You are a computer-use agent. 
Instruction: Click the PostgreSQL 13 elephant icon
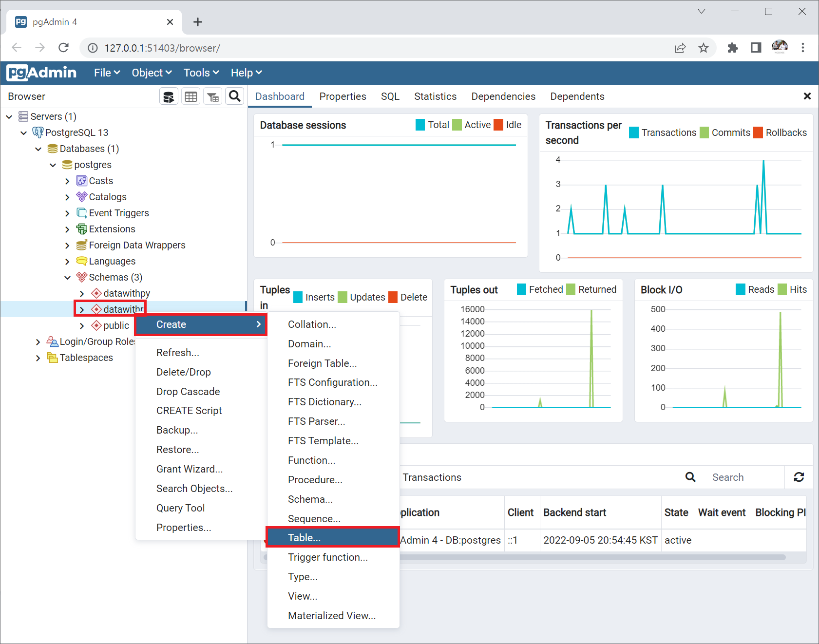38,133
